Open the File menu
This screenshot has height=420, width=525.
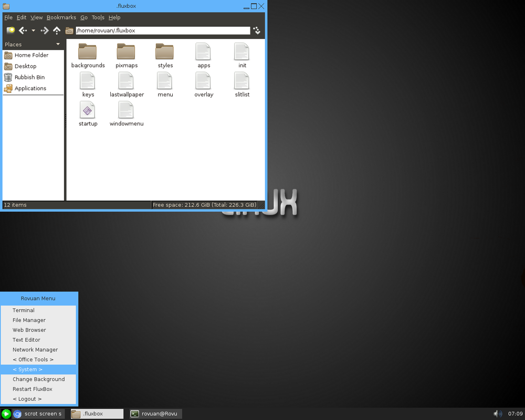[x=8, y=17]
